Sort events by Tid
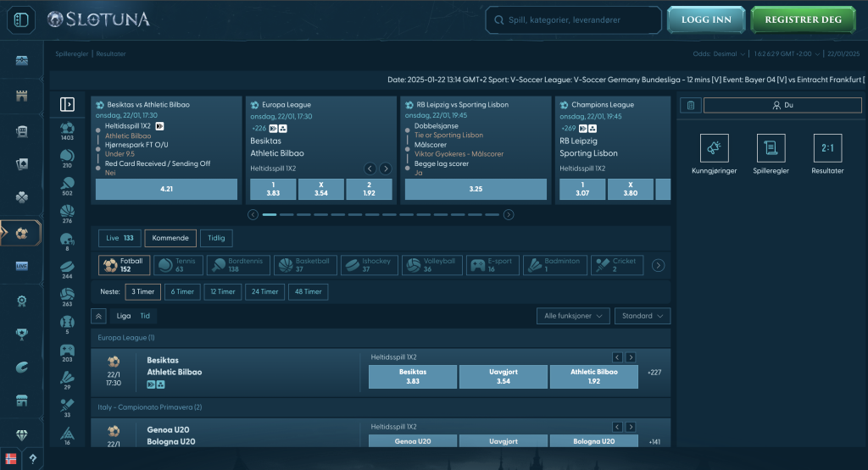The width and height of the screenshot is (868, 470). coord(145,316)
